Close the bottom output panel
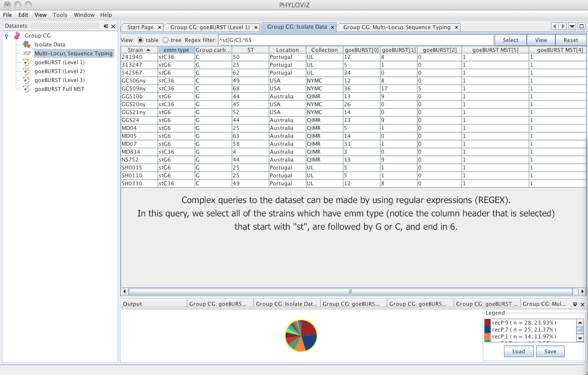Image resolution: width=588 pixels, height=375 pixels. click(583, 304)
